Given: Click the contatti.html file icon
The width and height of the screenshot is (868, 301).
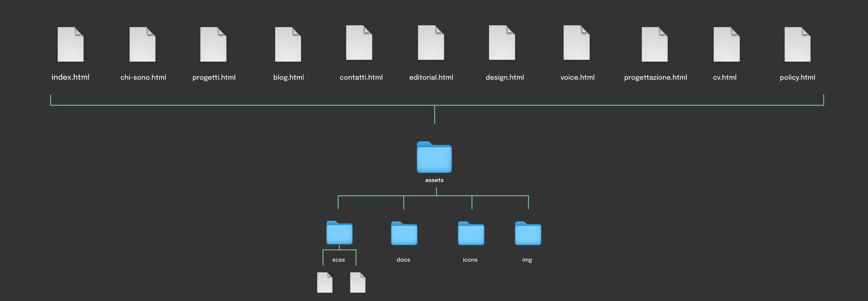Looking at the screenshot, I should pos(359,43).
